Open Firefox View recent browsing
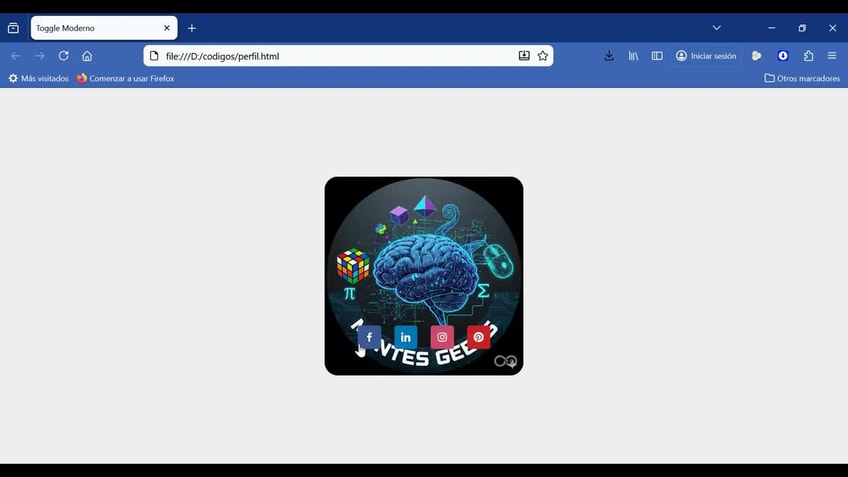 tap(13, 28)
